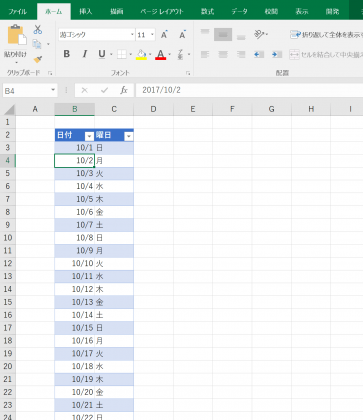The image size is (363, 420).
Task: Toggle Underline formatting
Action: coord(102,54)
